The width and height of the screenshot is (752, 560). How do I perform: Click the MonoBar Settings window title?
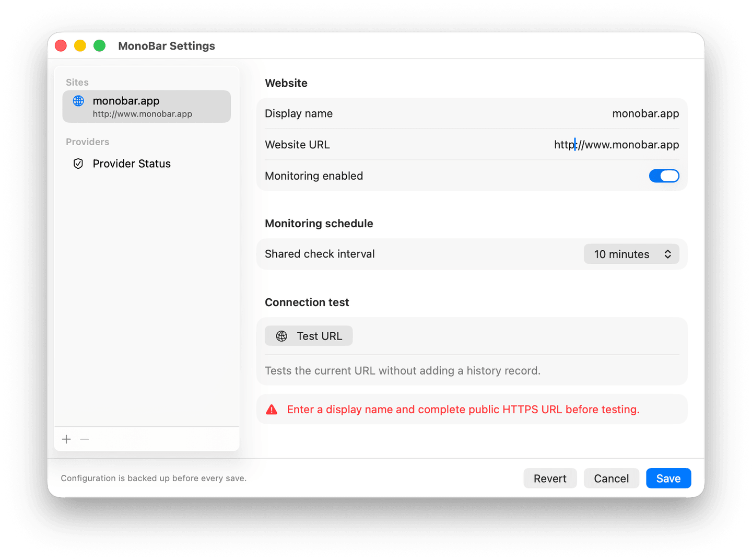pyautogui.click(x=167, y=46)
